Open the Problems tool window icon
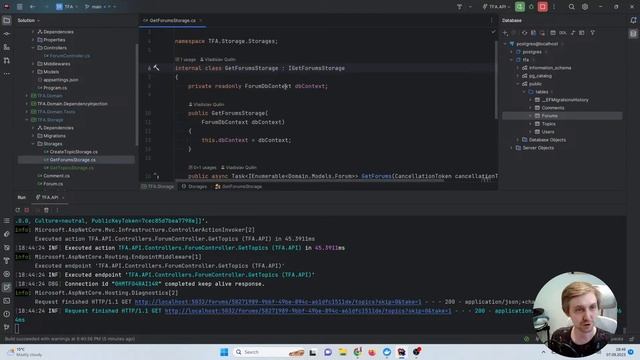Screen dimensions: 640x360 click(7, 314)
